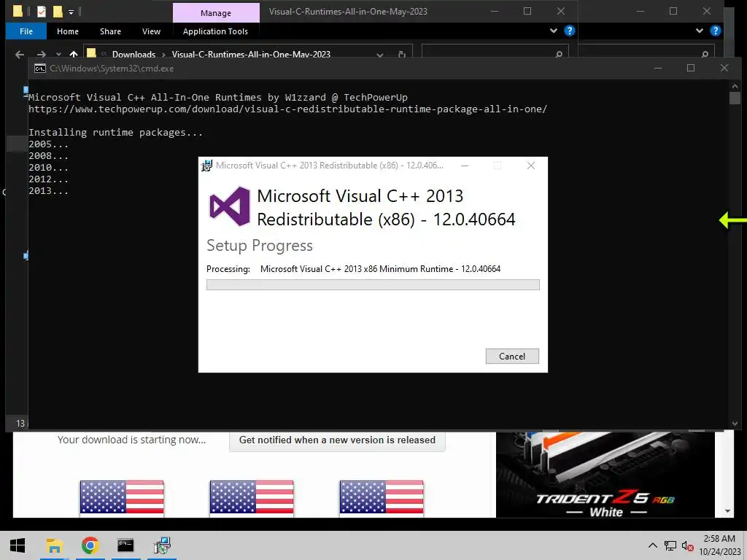747x560 pixels.
Task: Click the search magnifier in front Explorer
Action: 559,54
